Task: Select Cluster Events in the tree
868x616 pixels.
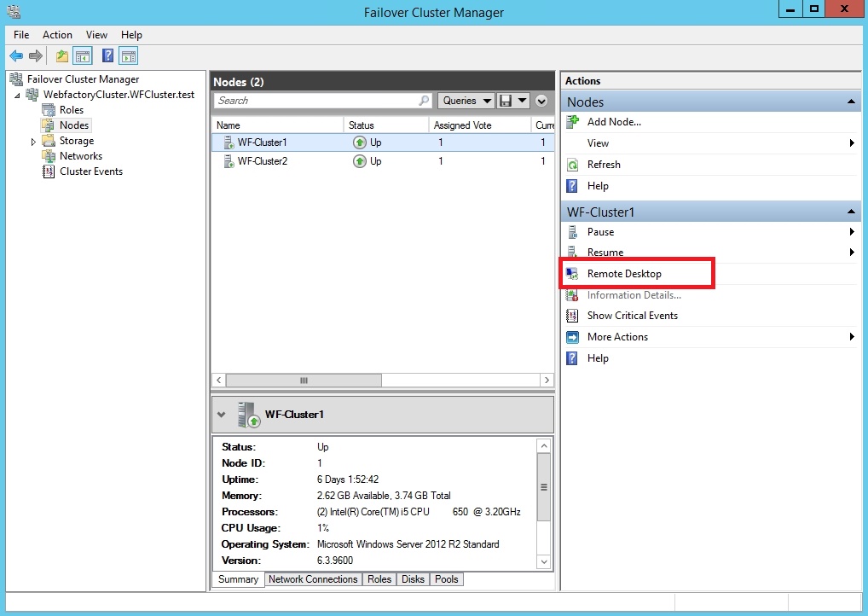Action: pyautogui.click(x=90, y=171)
